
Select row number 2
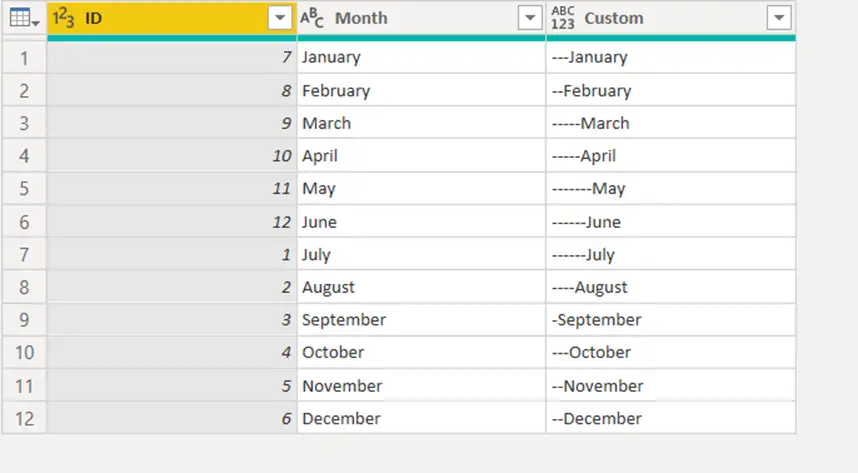24,90
